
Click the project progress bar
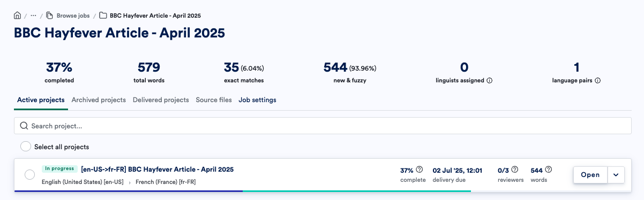tap(243, 191)
